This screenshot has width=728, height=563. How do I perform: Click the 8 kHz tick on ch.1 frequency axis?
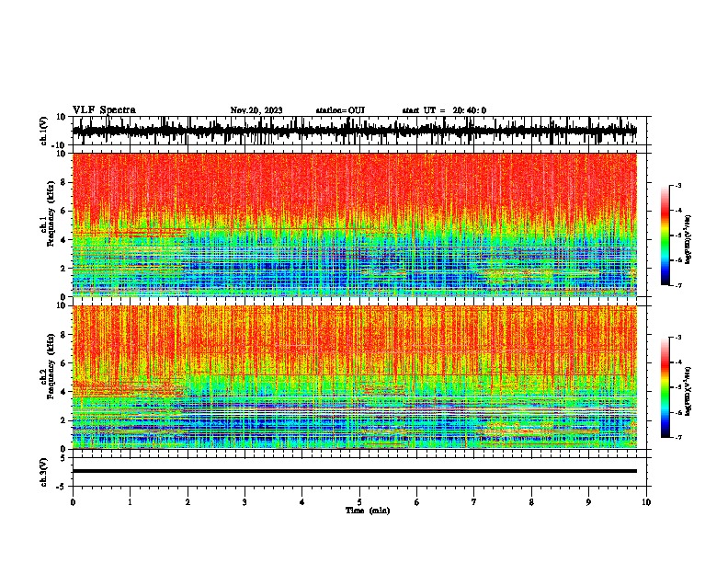click(63, 182)
